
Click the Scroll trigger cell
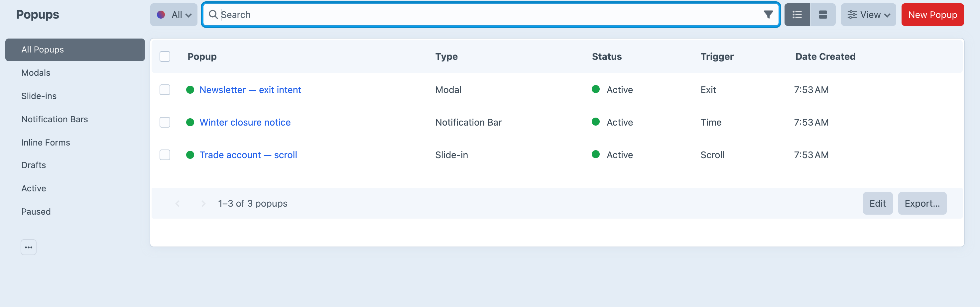[x=712, y=155]
